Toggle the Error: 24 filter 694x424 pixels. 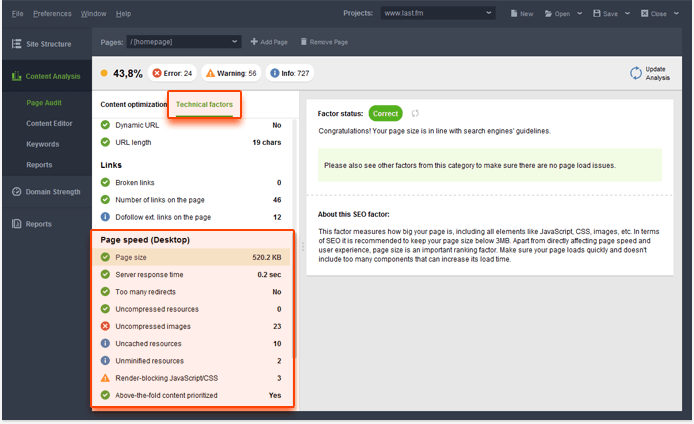tap(172, 73)
